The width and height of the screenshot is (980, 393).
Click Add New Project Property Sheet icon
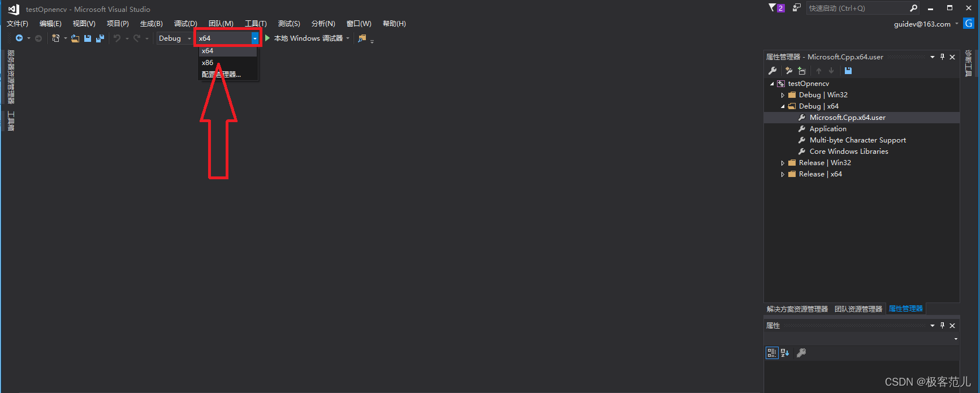click(789, 71)
